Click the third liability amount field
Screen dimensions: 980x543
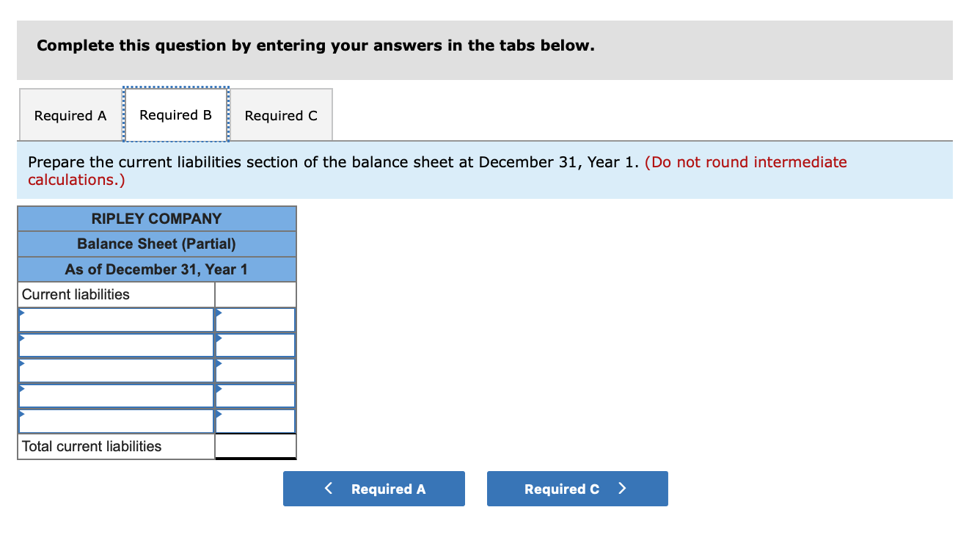255,371
